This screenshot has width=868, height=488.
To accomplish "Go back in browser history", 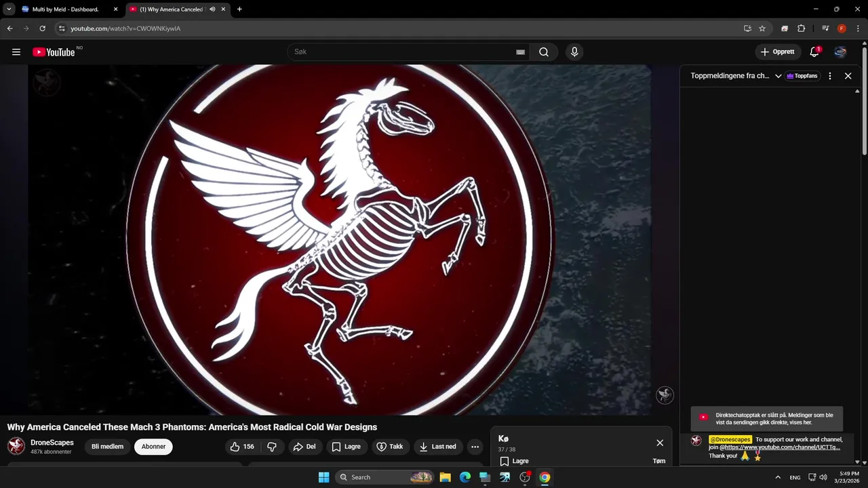I will click(x=9, y=28).
